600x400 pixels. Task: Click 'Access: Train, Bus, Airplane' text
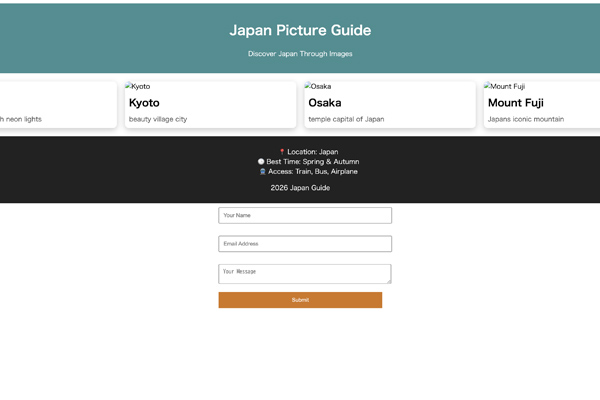click(x=313, y=171)
